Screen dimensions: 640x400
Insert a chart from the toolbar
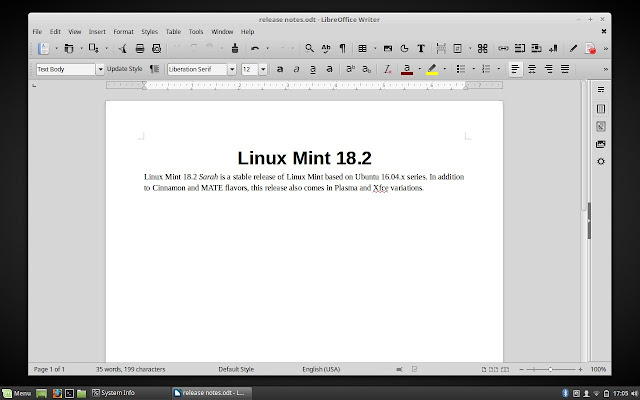(404, 49)
